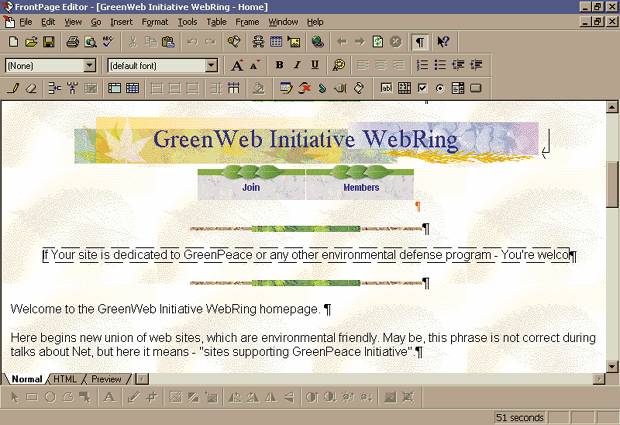Click the Open folder icon
620x425 pixels.
[x=31, y=42]
